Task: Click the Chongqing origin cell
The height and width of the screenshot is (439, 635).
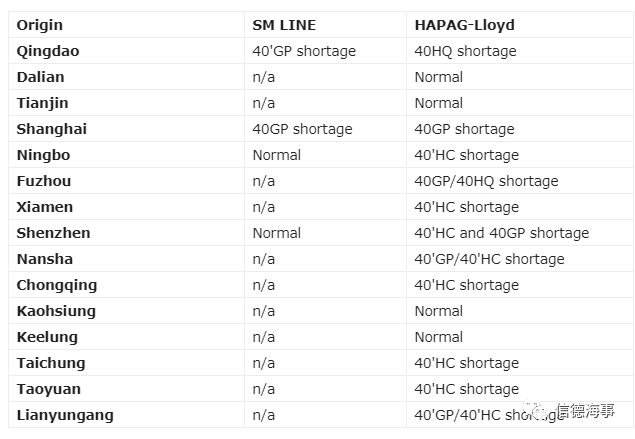Action: (126, 285)
